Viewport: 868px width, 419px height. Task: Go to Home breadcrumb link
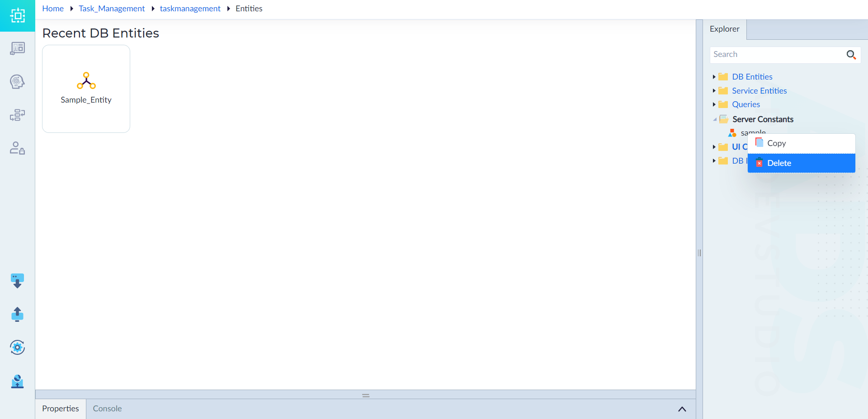[x=53, y=9]
